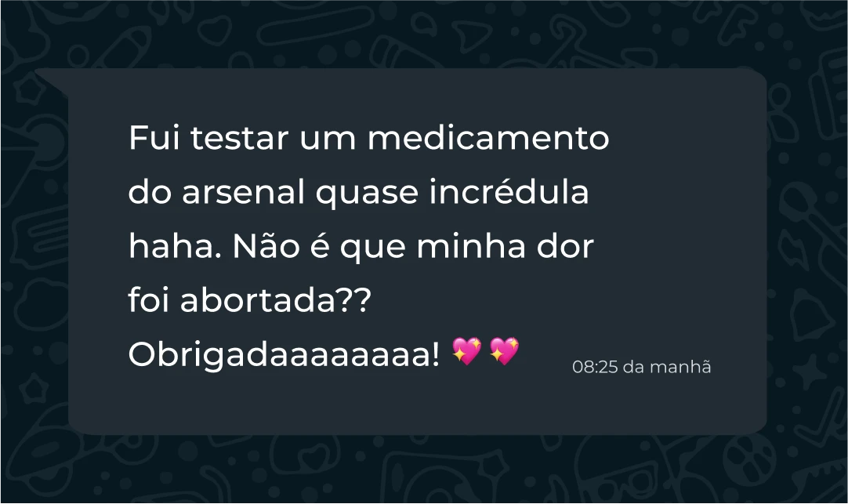This screenshot has height=504, width=848.
Task: Click the word Obrigadaaaaaaa! in the message
Action: [x=284, y=356]
